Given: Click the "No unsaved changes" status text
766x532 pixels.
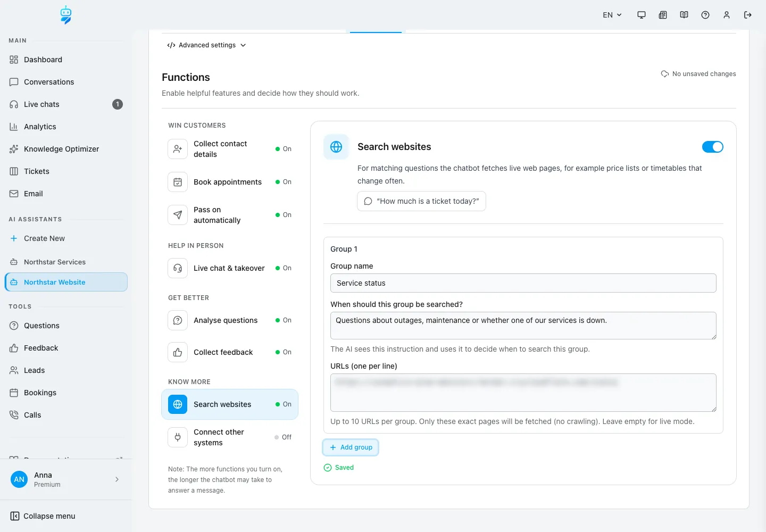Looking at the screenshot, I should point(704,74).
